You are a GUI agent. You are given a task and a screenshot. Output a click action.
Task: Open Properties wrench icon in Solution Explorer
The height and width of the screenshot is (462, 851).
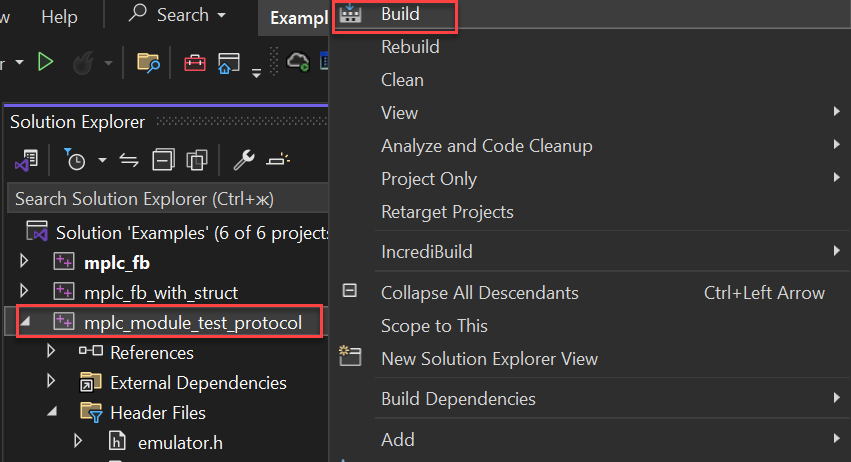coord(244,160)
